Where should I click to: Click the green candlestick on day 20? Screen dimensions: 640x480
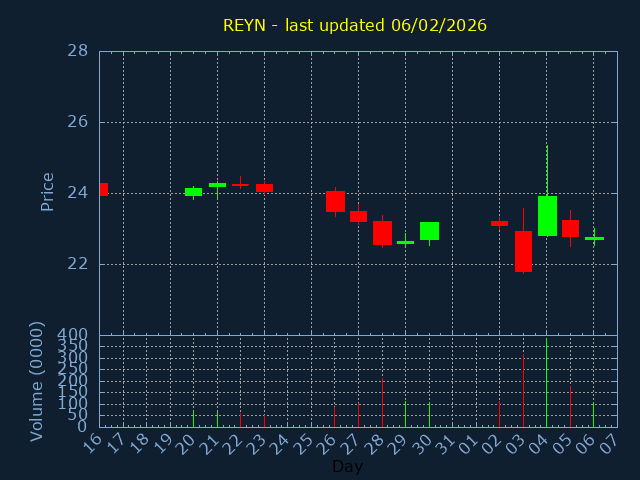click(x=193, y=192)
